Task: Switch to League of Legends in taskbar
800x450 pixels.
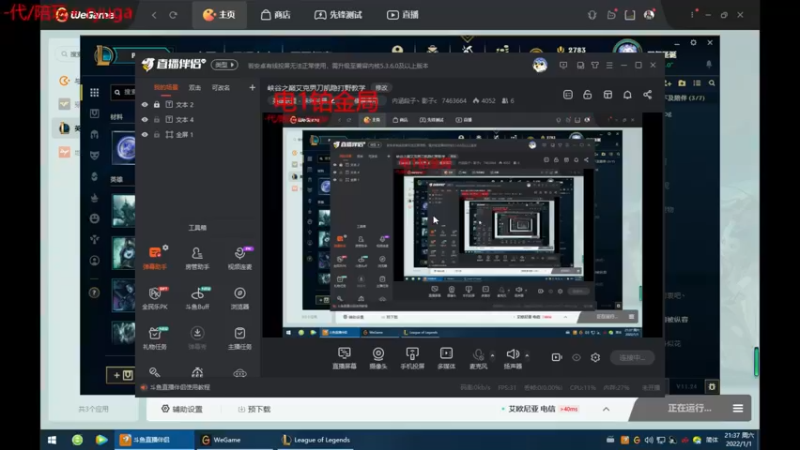Action: (316, 440)
